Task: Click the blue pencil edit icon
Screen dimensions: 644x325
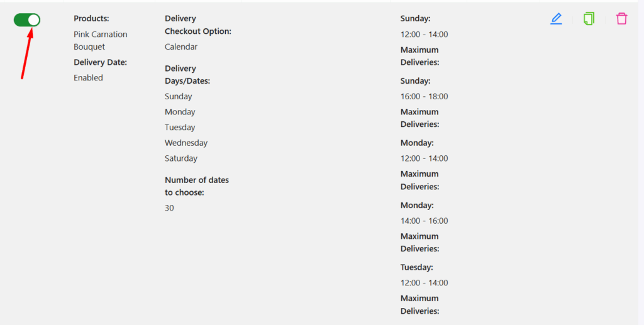Action: [x=556, y=19]
